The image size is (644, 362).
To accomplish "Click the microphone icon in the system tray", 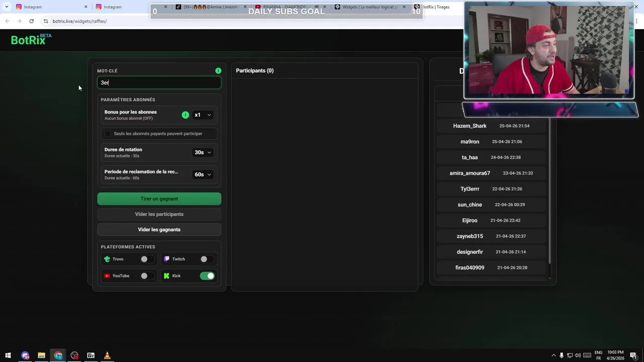I will pos(561,355).
